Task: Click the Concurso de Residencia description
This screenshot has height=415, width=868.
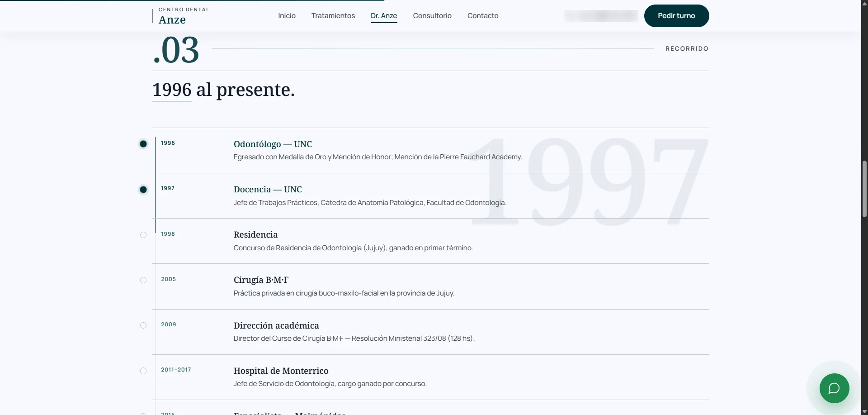Action: point(353,248)
